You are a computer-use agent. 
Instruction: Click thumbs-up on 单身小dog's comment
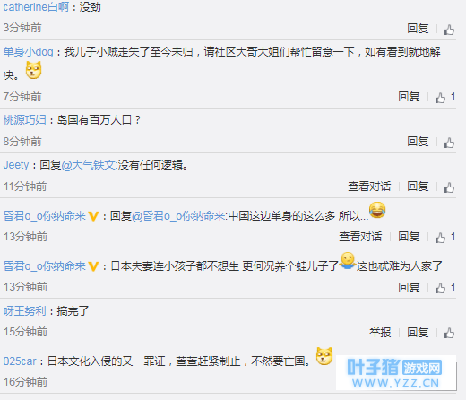440,97
